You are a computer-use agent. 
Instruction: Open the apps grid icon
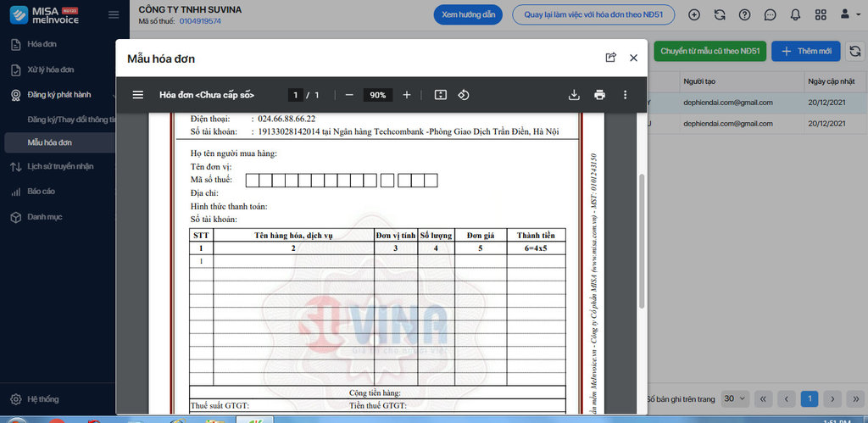pos(821,15)
